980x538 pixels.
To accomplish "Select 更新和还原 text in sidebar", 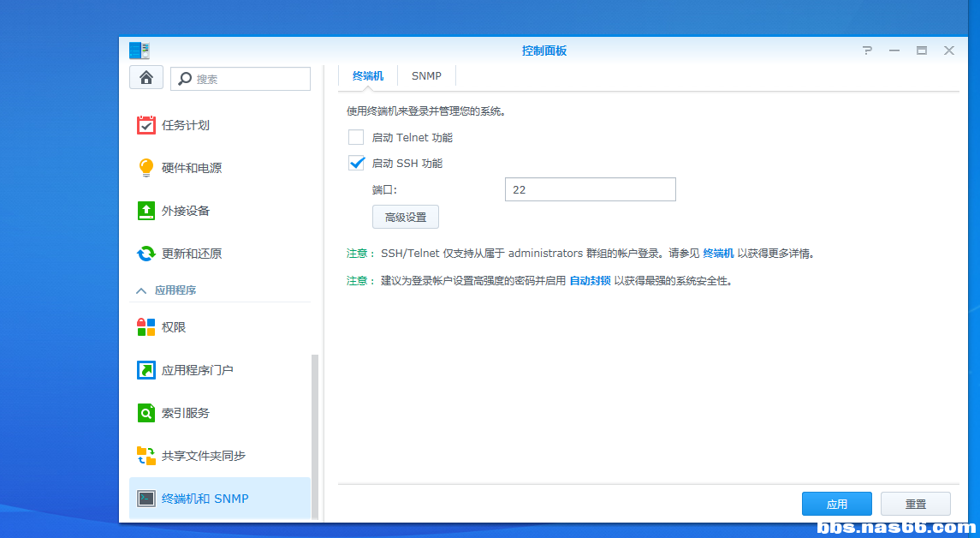I will (x=192, y=254).
